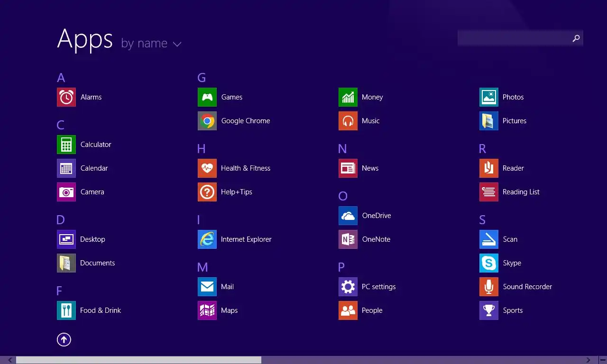The height and width of the screenshot is (364, 607).
Task: Open the Games app icon
Action: point(207,97)
